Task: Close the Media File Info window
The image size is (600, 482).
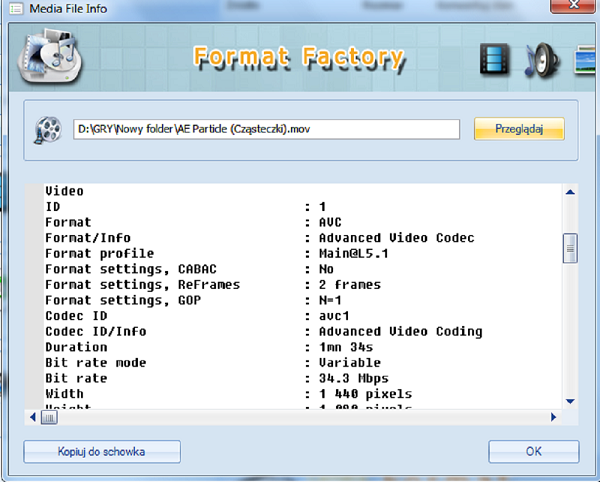Action: click(x=574, y=5)
